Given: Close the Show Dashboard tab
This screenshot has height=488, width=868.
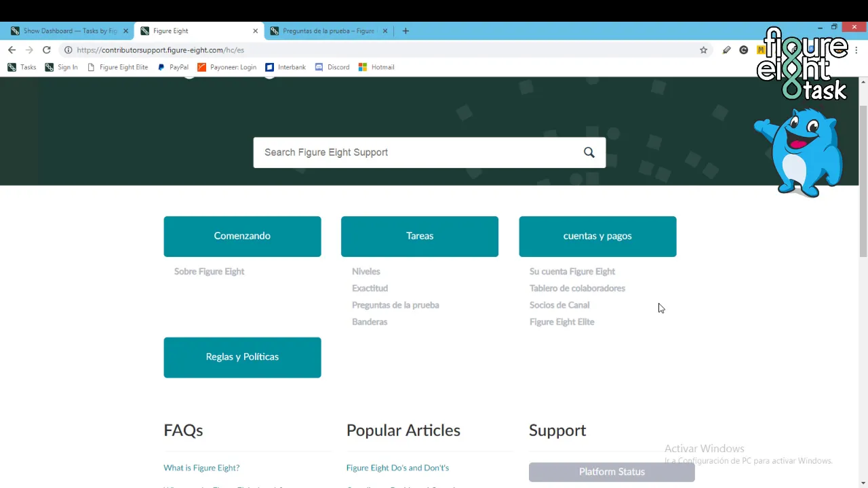Looking at the screenshot, I should (x=125, y=31).
